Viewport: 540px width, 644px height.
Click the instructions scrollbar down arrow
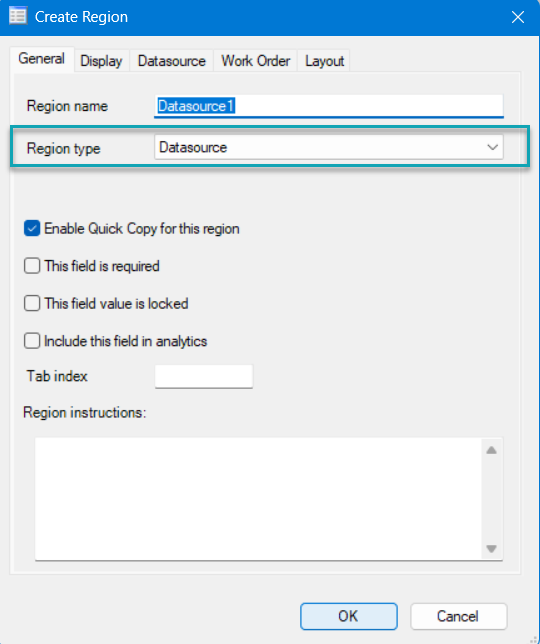[x=492, y=549]
